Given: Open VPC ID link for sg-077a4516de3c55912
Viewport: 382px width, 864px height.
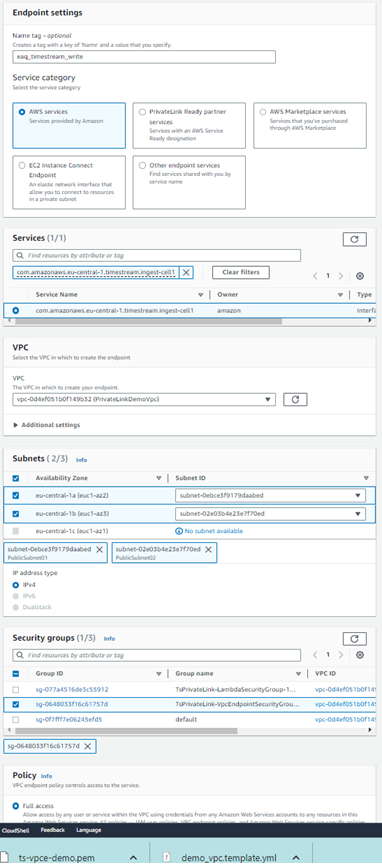Looking at the screenshot, I should pos(345,689).
